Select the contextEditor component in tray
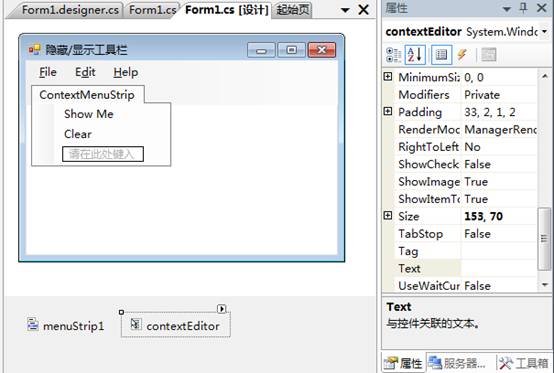554x373 pixels. (176, 325)
